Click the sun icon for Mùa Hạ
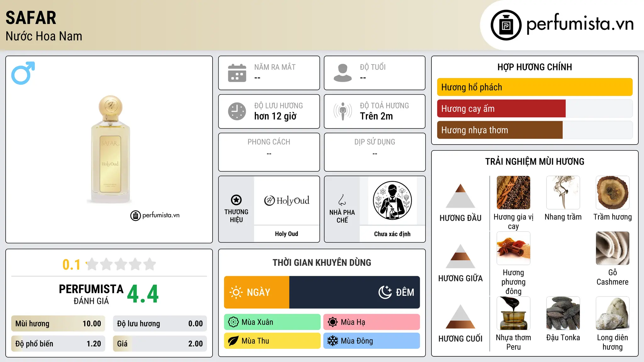Image resolution: width=644 pixels, height=362 pixels. pos(333,322)
